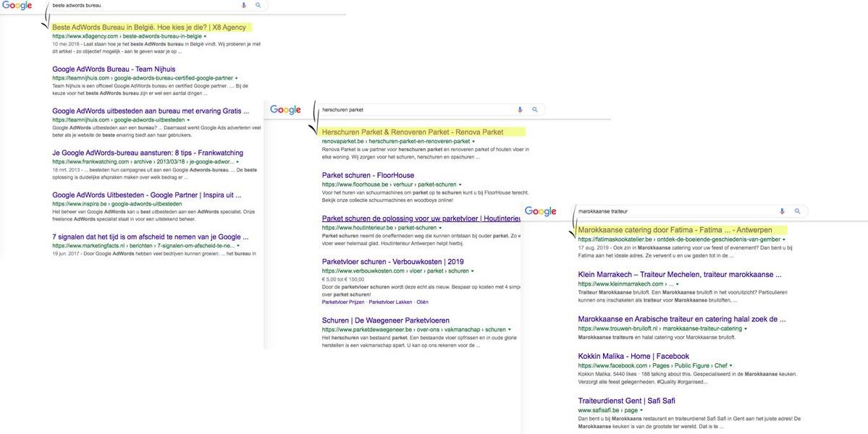Viewport: 868px width, 434px height.
Task: Expand dropdown arrow after kleinmarrakech.com URL
Action: pyautogui.click(x=678, y=284)
